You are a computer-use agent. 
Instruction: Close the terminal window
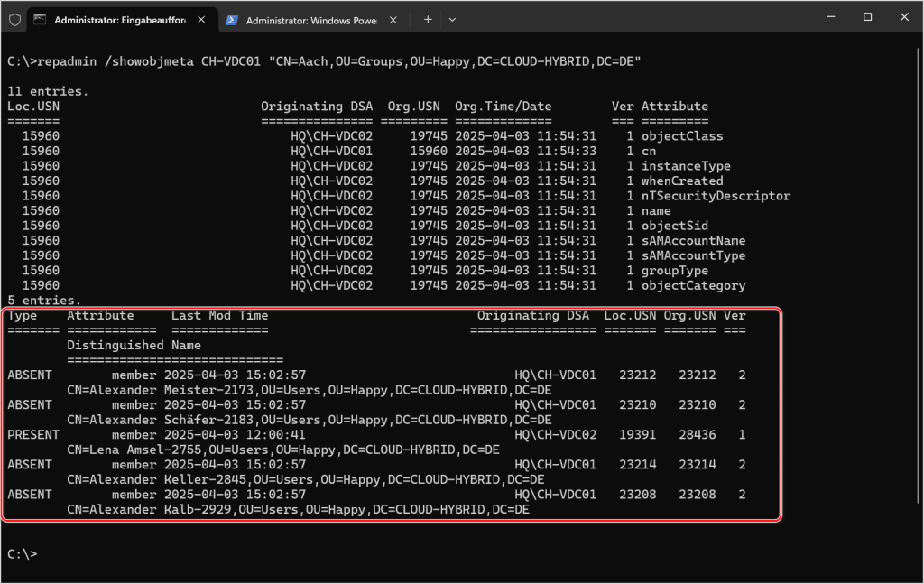[903, 17]
